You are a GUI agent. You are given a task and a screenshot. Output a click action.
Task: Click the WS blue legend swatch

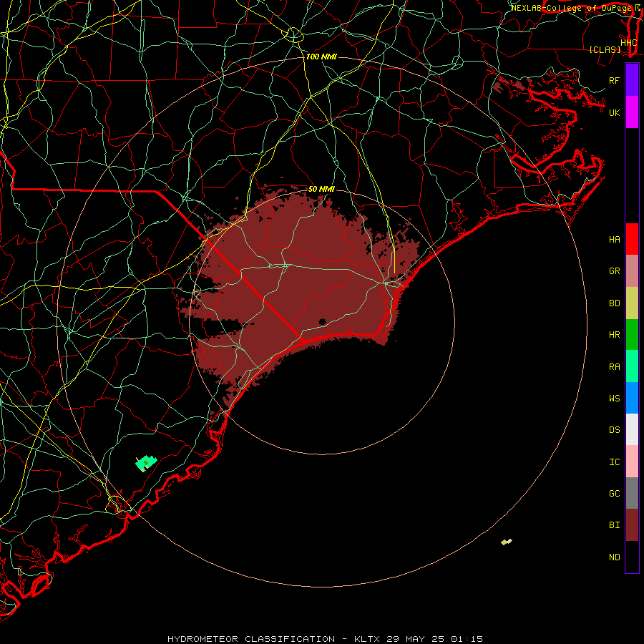(x=632, y=398)
